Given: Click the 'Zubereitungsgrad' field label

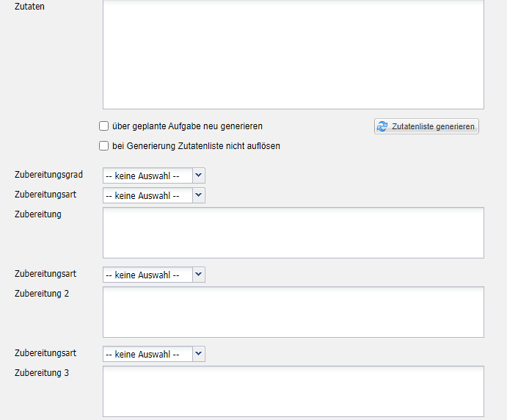Looking at the screenshot, I should point(48,175).
